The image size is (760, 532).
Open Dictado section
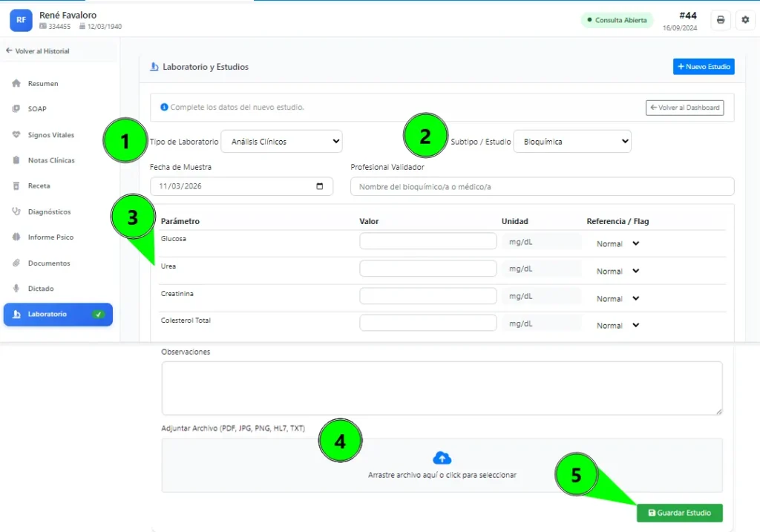58,289
